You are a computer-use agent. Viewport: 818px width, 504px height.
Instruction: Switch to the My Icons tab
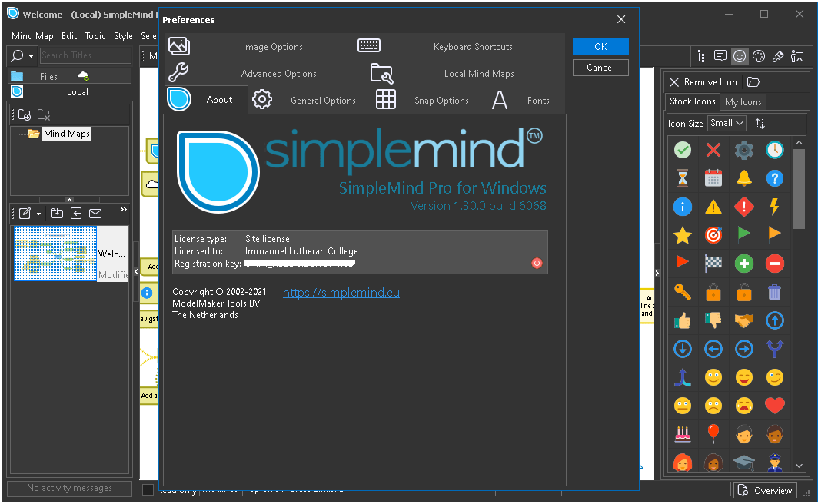pos(743,102)
